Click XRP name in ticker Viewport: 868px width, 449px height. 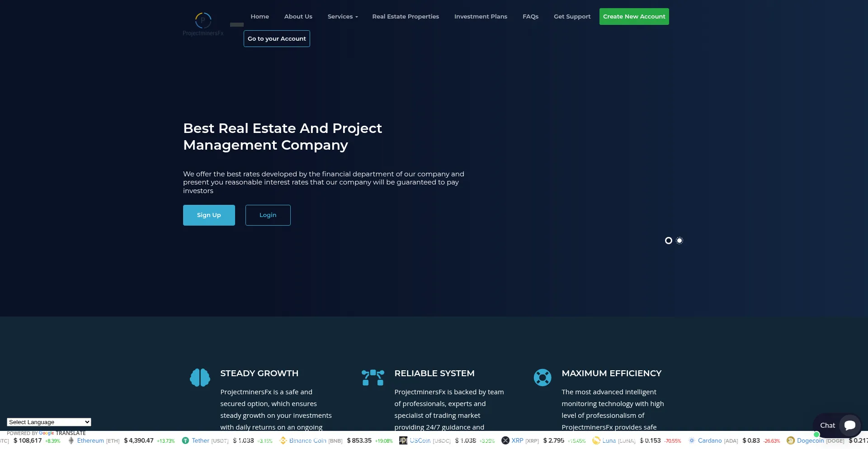pyautogui.click(x=517, y=440)
